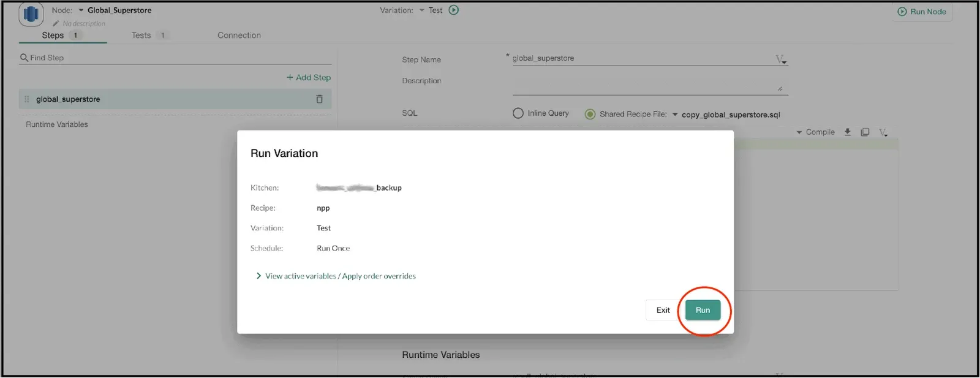Expand View active variables / Apply order overrides
This screenshot has width=980, height=378.
pyautogui.click(x=336, y=276)
